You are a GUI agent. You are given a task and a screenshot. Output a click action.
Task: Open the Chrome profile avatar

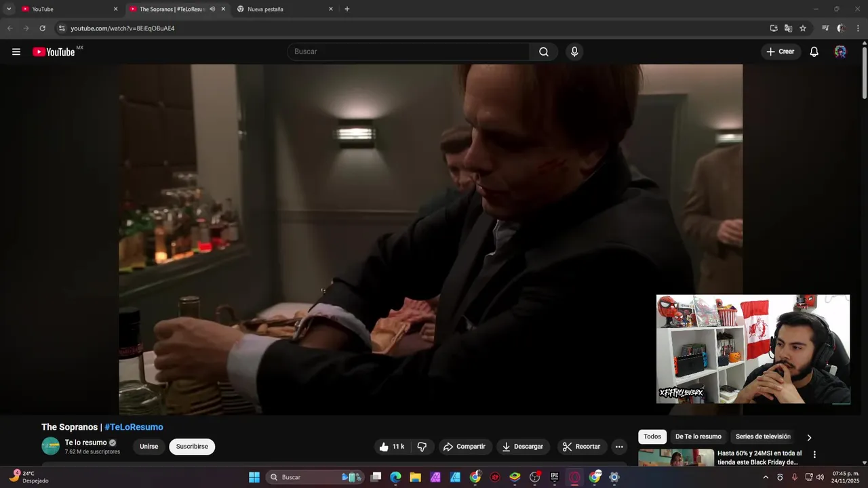[x=842, y=28]
